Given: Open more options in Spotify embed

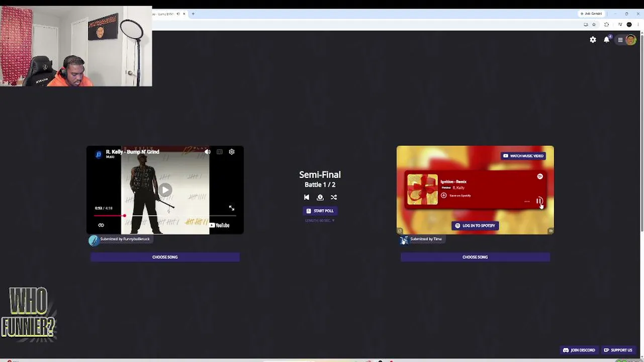Looking at the screenshot, I should pos(527,202).
